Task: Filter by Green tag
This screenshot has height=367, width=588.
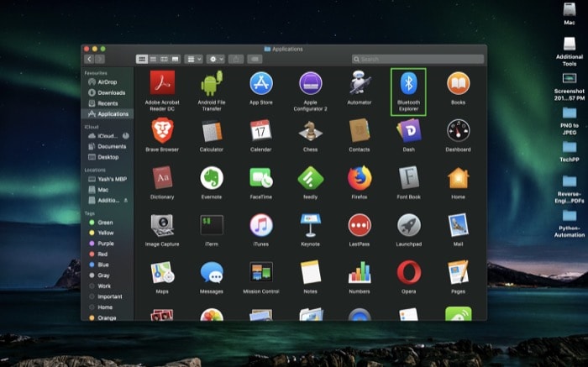Action: click(107, 223)
